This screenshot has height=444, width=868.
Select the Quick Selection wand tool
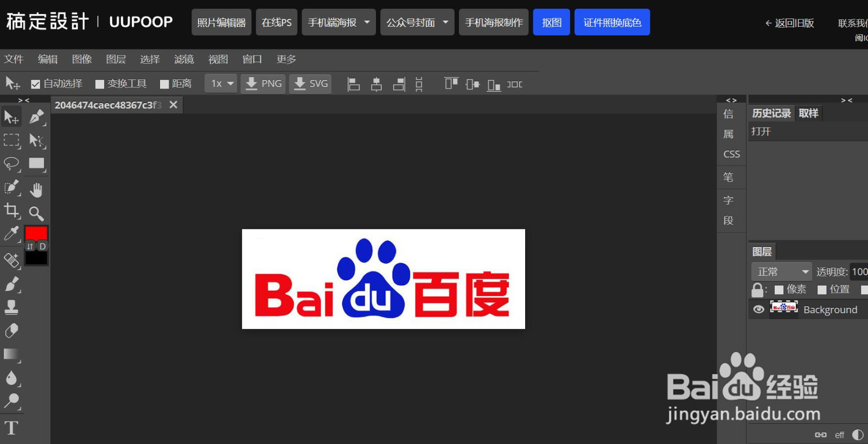click(x=11, y=187)
